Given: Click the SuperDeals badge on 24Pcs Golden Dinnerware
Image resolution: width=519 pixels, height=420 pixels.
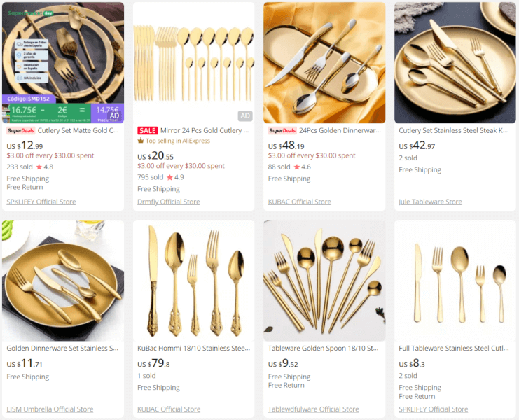Looking at the screenshot, I should [x=282, y=131].
